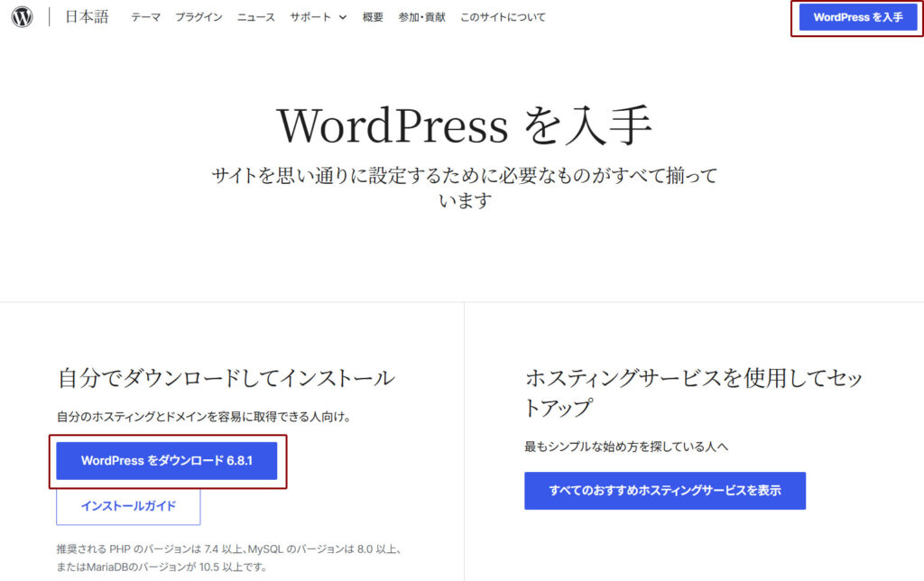Click the 自分でダウンロードしてインストール heading
The image size is (924, 581).
pos(226,378)
